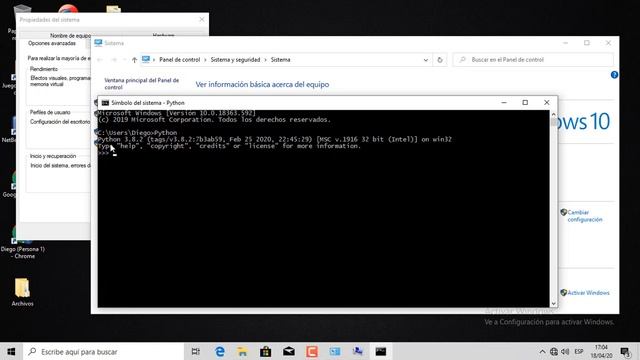Refresh the Sistema control panel page

pos(440,60)
